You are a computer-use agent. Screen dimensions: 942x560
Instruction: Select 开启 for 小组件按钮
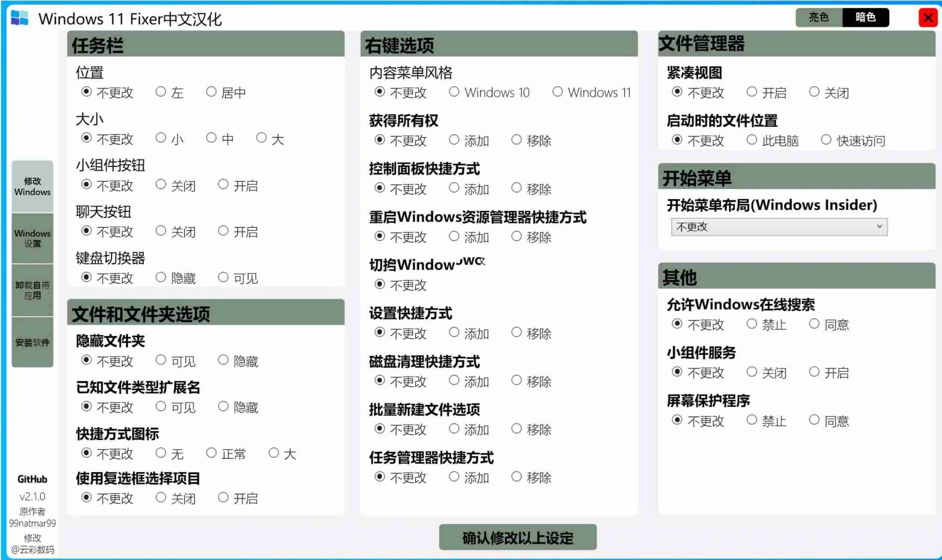coord(238,185)
